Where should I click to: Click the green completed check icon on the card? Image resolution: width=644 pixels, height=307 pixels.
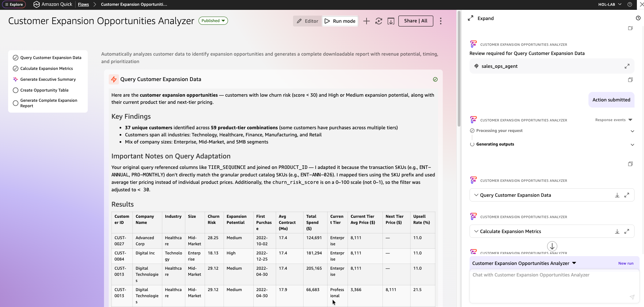(x=435, y=79)
